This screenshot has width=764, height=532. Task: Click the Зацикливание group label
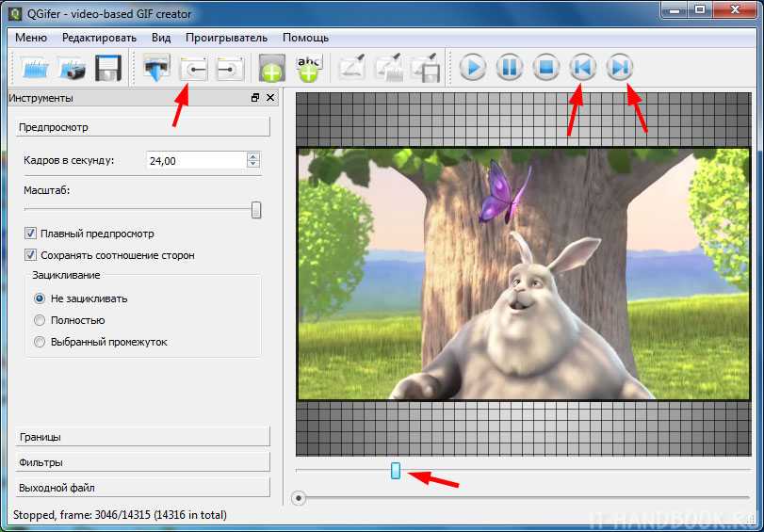click(66, 275)
